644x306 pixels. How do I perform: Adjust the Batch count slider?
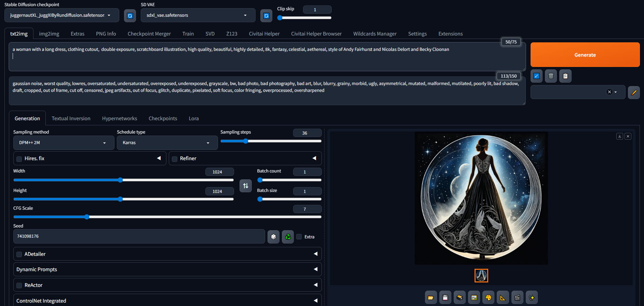pos(289,180)
